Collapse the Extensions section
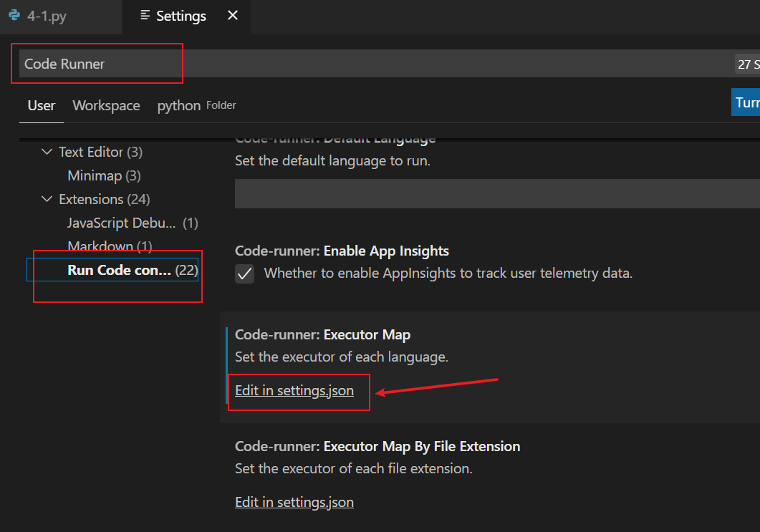Screen dimensions: 760x532 [x=47, y=199]
